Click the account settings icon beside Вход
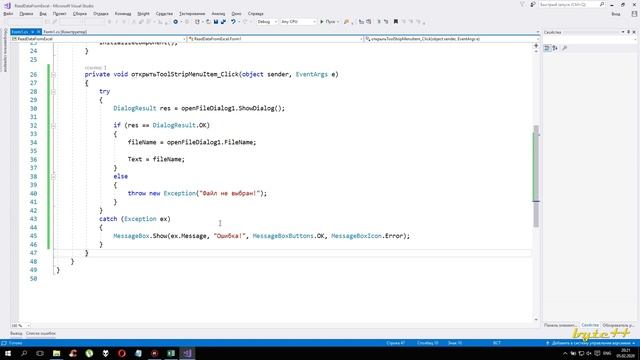The image size is (640, 360). [x=634, y=14]
